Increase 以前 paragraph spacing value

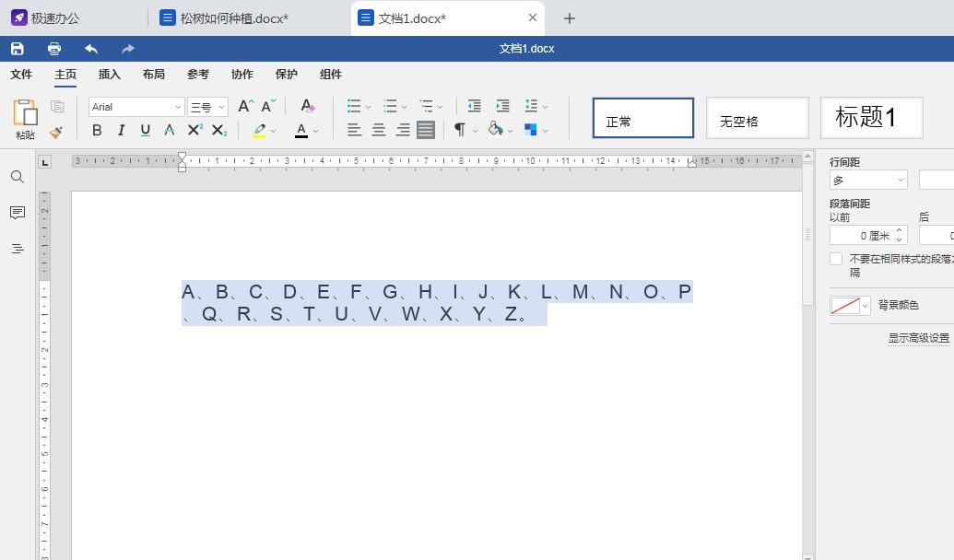[900, 231]
